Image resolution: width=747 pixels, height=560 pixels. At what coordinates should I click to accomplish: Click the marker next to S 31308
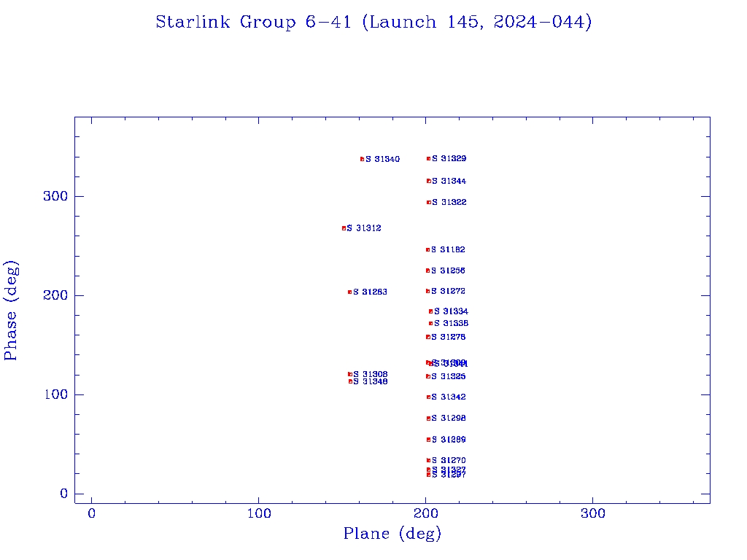350,374
